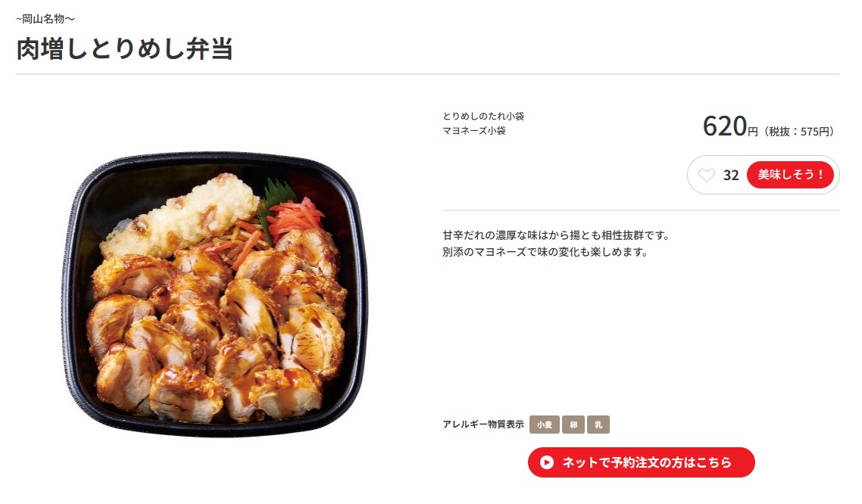The image size is (862, 504).
Task: Open ネットで予約注文の方はこちら link
Action: (x=641, y=462)
